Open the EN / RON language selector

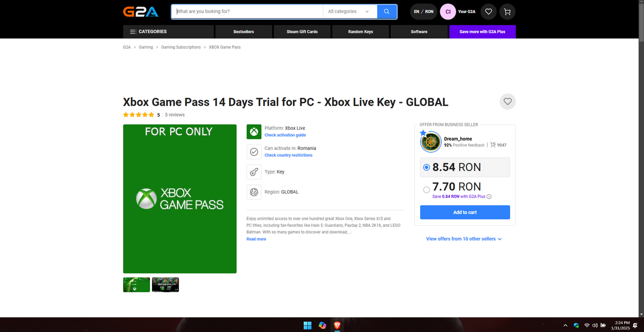[424, 12]
